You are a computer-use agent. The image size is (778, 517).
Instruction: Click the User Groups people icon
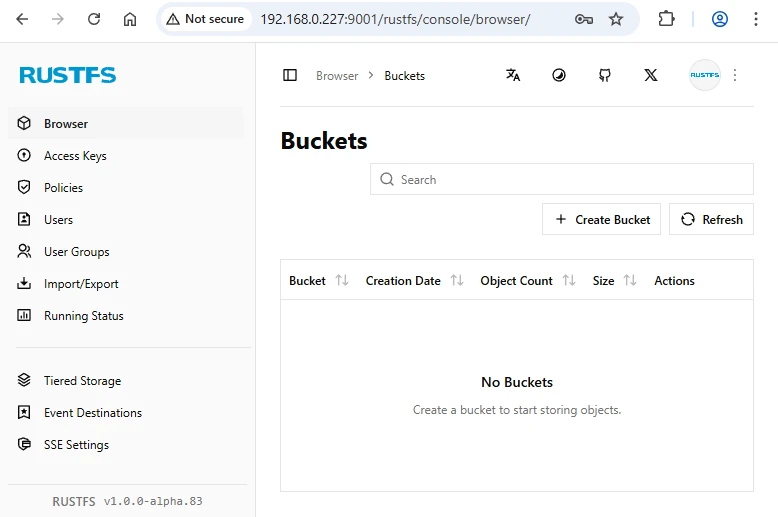click(x=24, y=251)
